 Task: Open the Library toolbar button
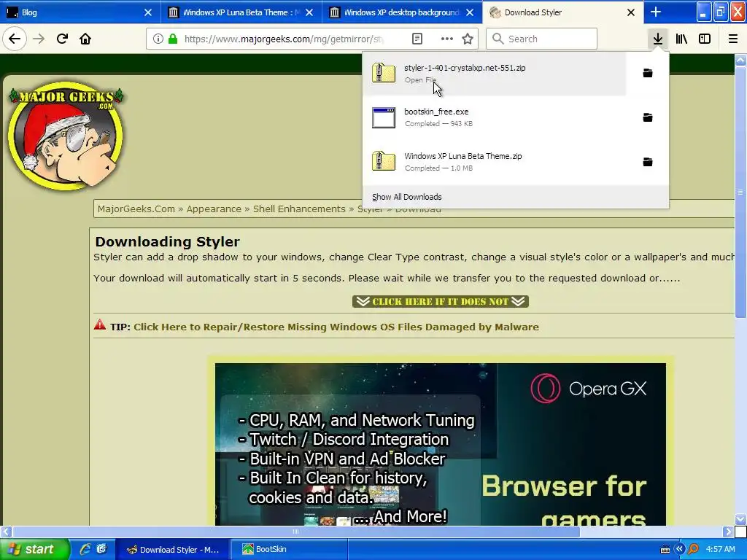point(682,39)
